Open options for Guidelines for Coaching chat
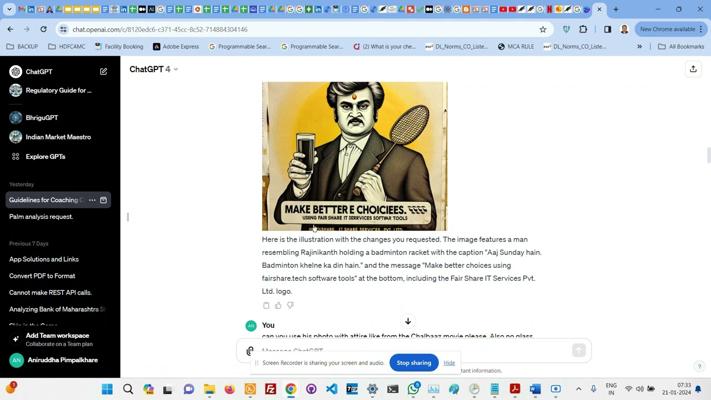The width and height of the screenshot is (711, 400). (x=92, y=200)
